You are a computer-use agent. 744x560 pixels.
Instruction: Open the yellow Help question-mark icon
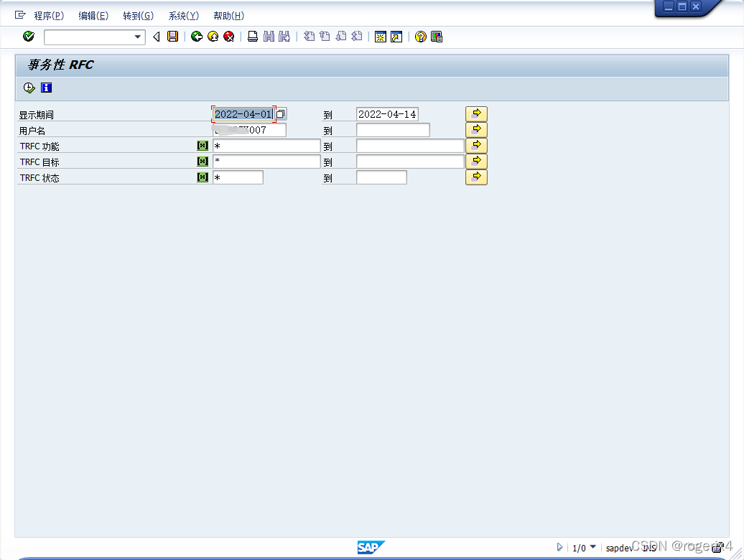click(421, 37)
